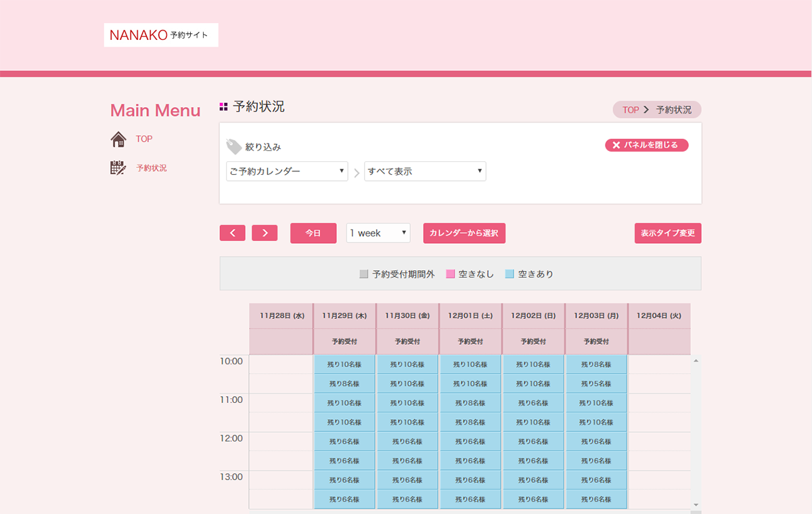Click the 13:00 time label
The width and height of the screenshot is (812, 514).
tap(231, 477)
